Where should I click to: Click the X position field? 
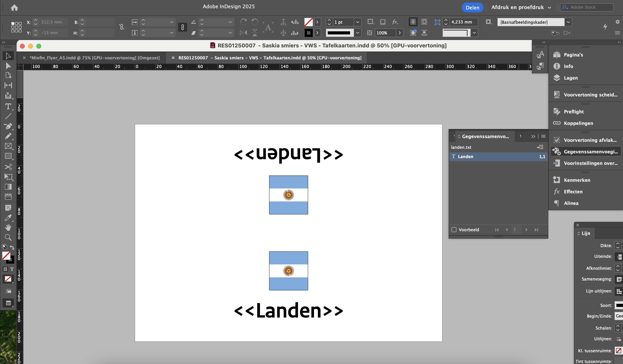tap(54, 22)
